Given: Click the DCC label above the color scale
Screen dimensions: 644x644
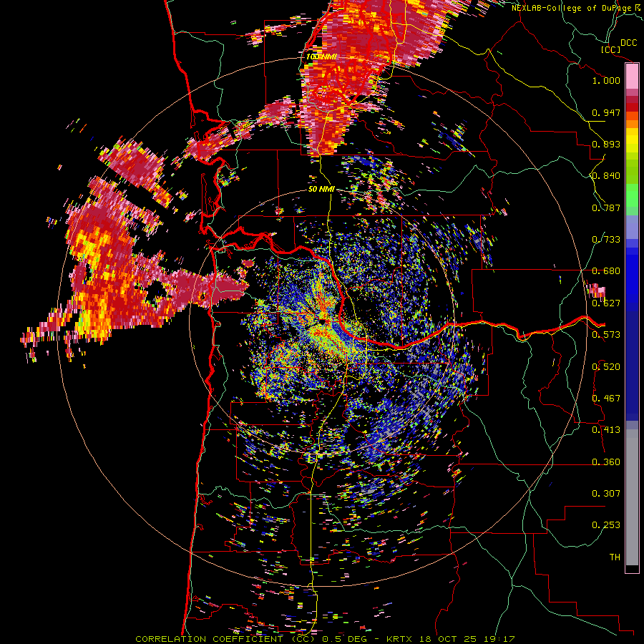Looking at the screenshot, I should (628, 43).
